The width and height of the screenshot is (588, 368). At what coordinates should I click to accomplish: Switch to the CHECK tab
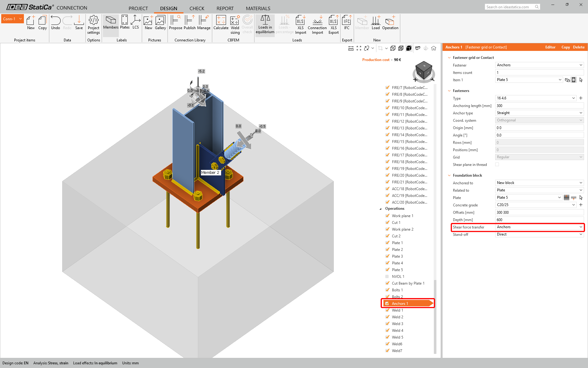click(x=197, y=8)
